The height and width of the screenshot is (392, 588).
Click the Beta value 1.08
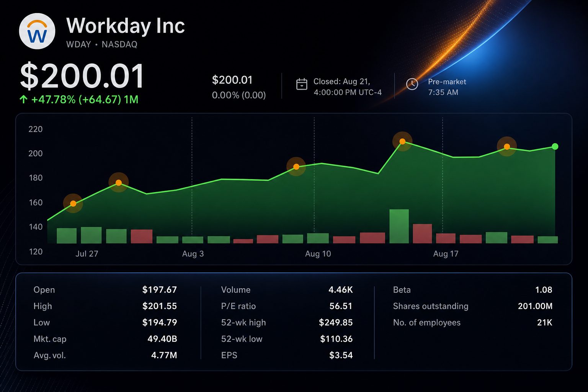[544, 290]
